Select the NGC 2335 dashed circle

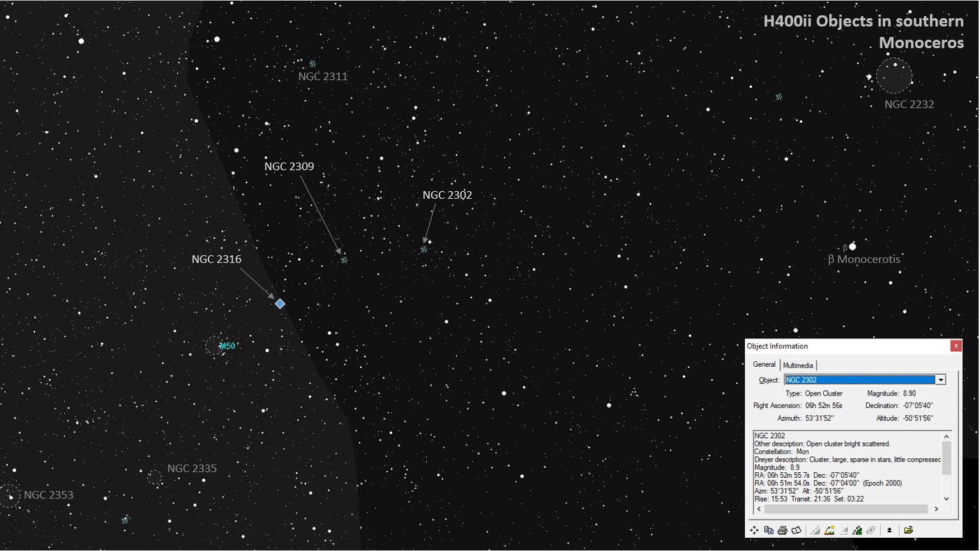pos(155,478)
